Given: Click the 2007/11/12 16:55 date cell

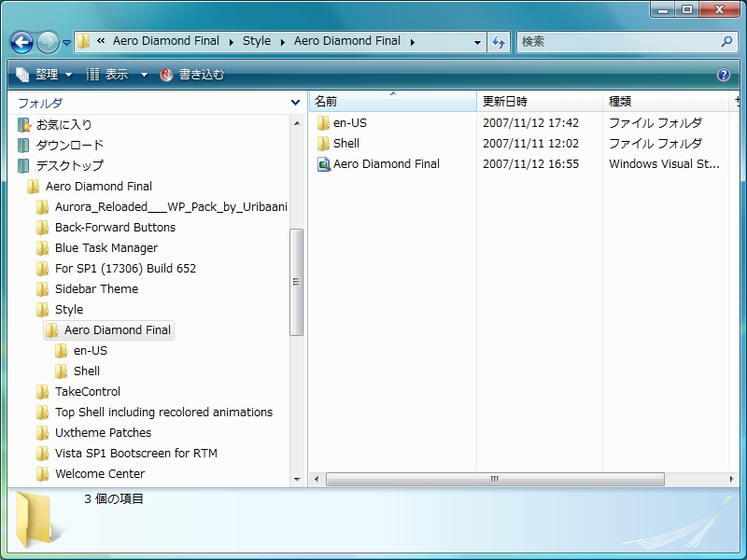Looking at the screenshot, I should [530, 164].
